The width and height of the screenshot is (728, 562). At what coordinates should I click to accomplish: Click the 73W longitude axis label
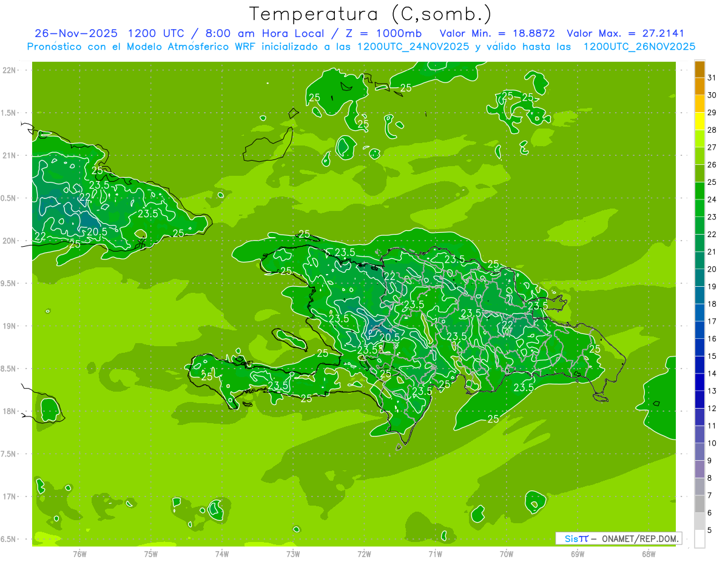coord(293,554)
